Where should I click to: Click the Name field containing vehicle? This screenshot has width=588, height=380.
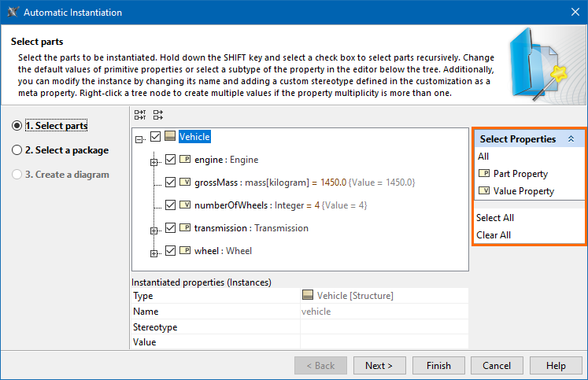pos(384,312)
